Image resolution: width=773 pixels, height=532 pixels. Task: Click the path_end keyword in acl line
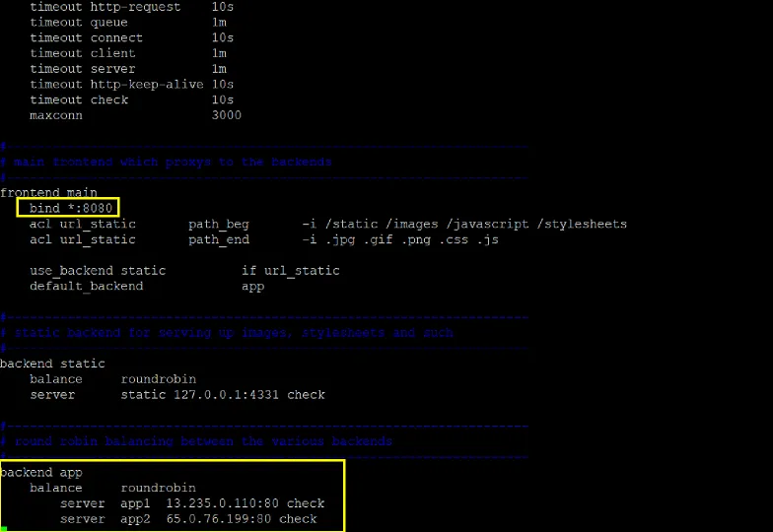pos(219,239)
